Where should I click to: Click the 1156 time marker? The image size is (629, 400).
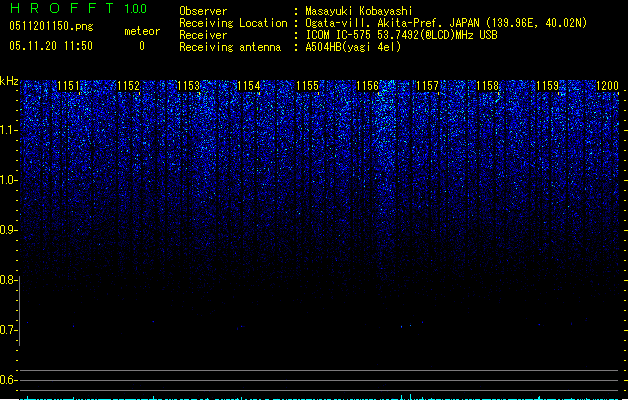[367, 86]
